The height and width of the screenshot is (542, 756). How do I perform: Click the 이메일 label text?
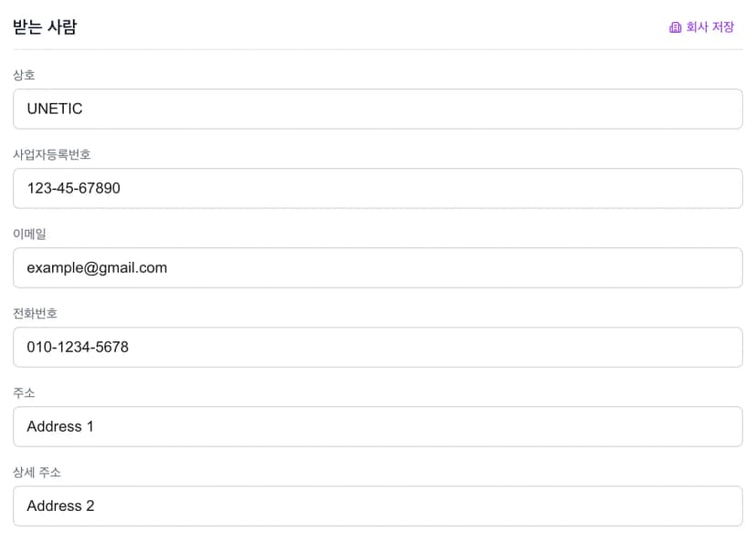(x=29, y=234)
